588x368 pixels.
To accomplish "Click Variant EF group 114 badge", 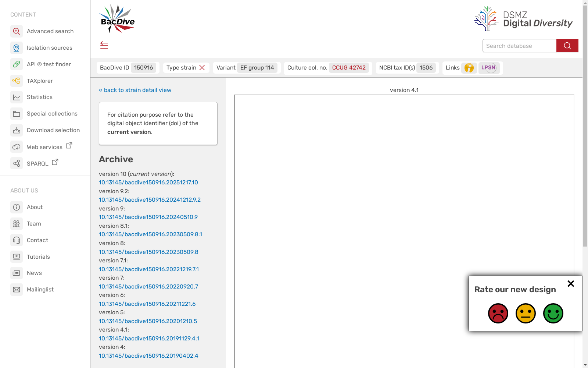I will coord(257,68).
